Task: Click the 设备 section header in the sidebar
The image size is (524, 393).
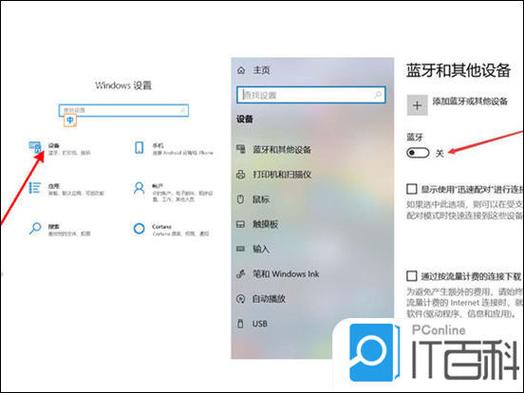Action: [x=245, y=119]
